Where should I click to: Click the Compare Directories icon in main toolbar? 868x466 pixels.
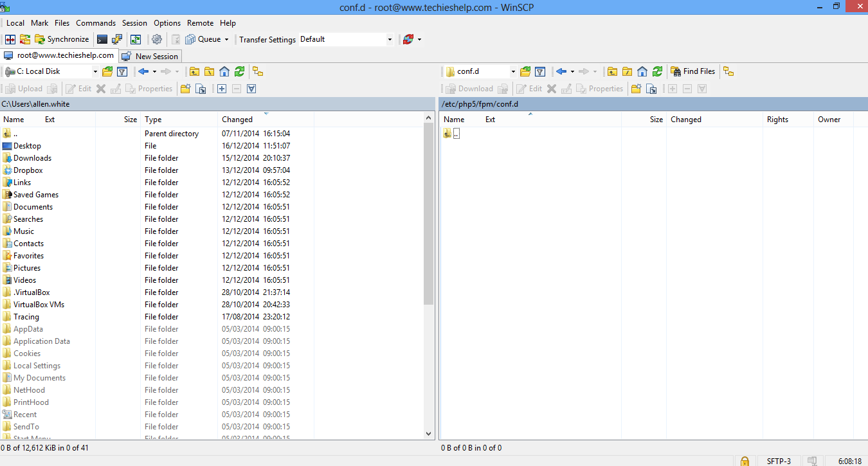[x=10, y=39]
